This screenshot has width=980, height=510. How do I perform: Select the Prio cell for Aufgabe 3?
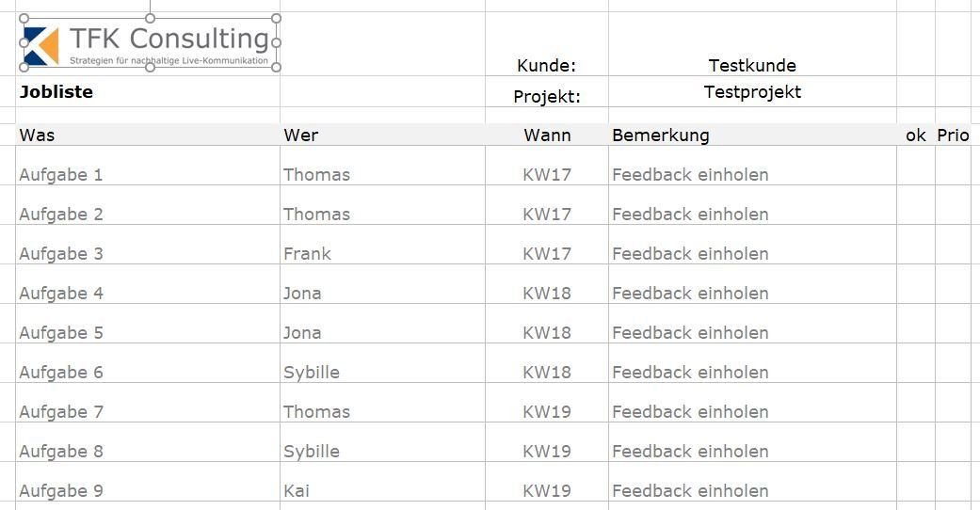point(953,245)
